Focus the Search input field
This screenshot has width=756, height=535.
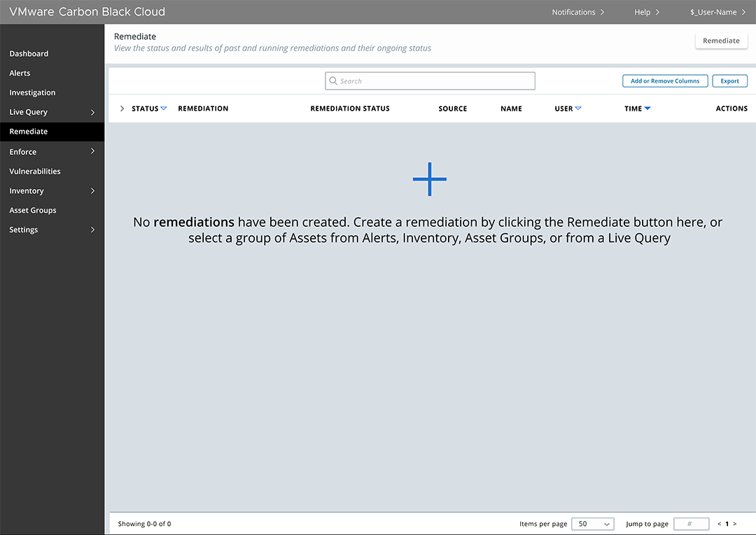pos(430,81)
